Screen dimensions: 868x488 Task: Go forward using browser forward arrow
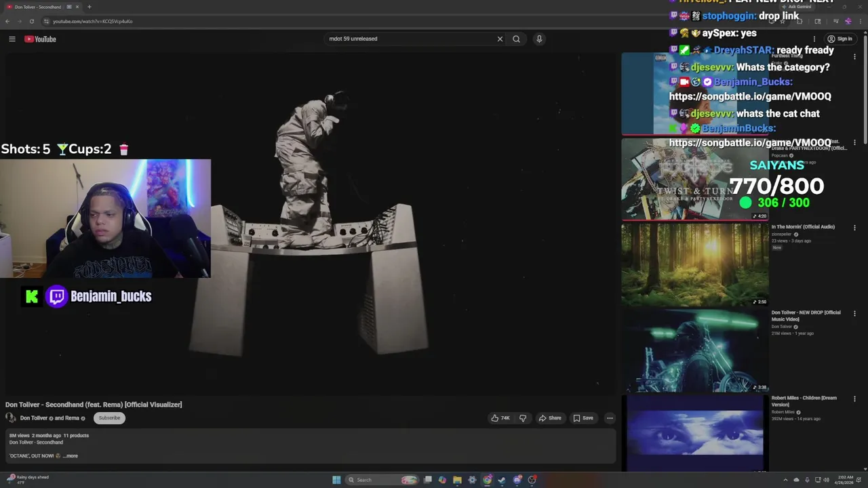point(19,21)
